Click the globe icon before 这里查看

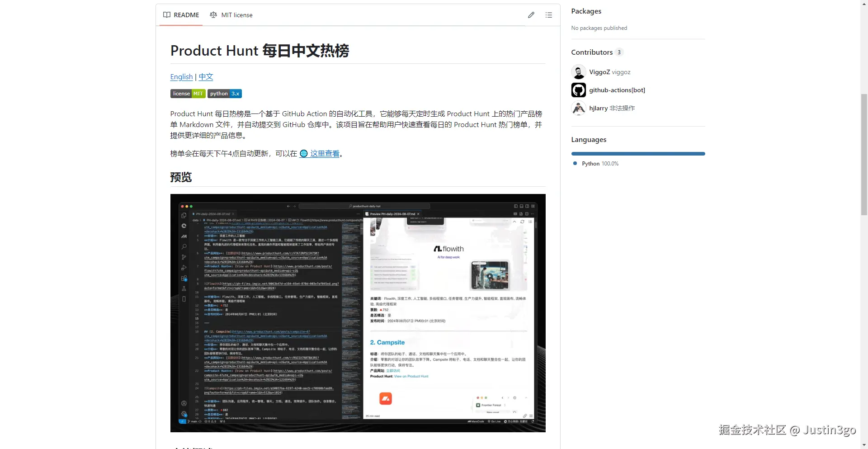pos(304,154)
